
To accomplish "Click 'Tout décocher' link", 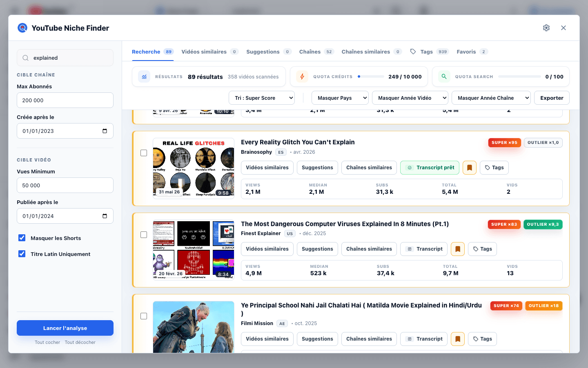I will pyautogui.click(x=80, y=343).
